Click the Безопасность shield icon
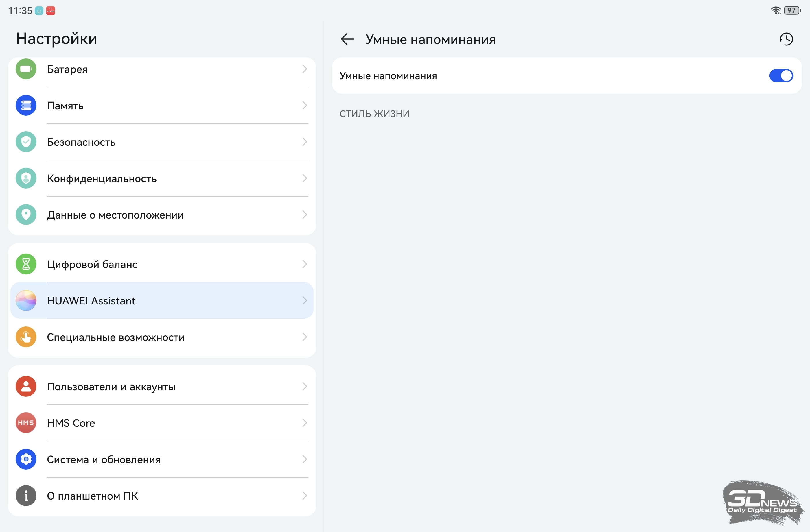 [x=26, y=142]
